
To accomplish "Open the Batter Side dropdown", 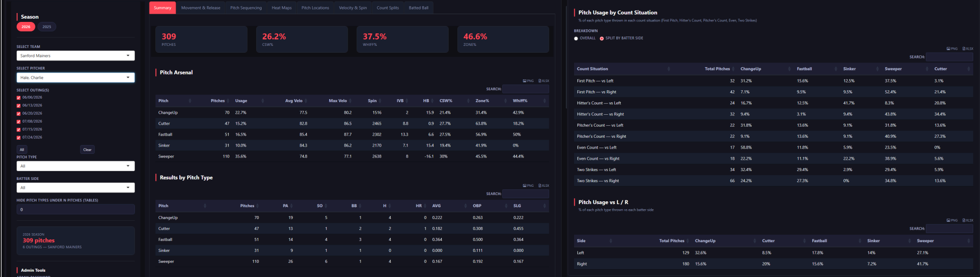I will (x=76, y=188).
